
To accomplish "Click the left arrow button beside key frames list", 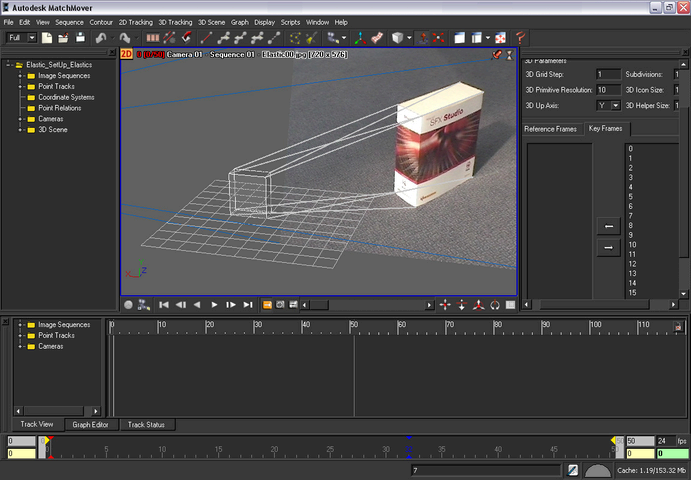I will pyautogui.click(x=609, y=226).
